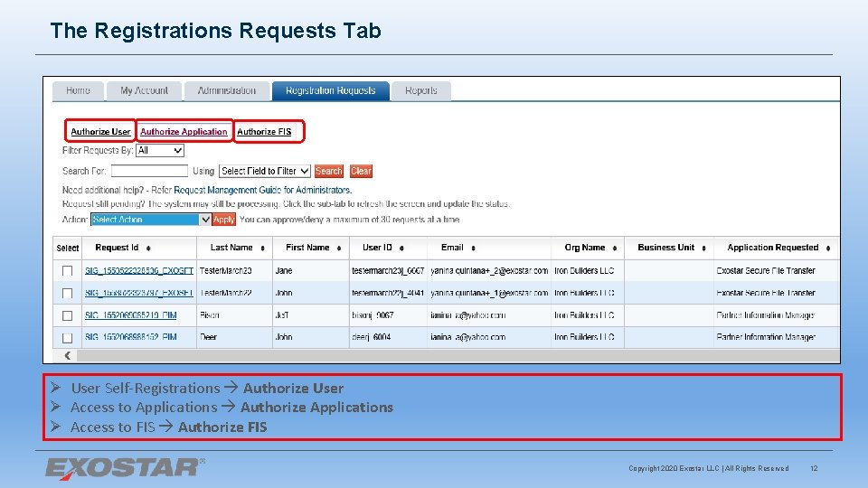Open the Bison PIM request Id link
Image resolution: width=868 pixels, height=488 pixels.
130,314
